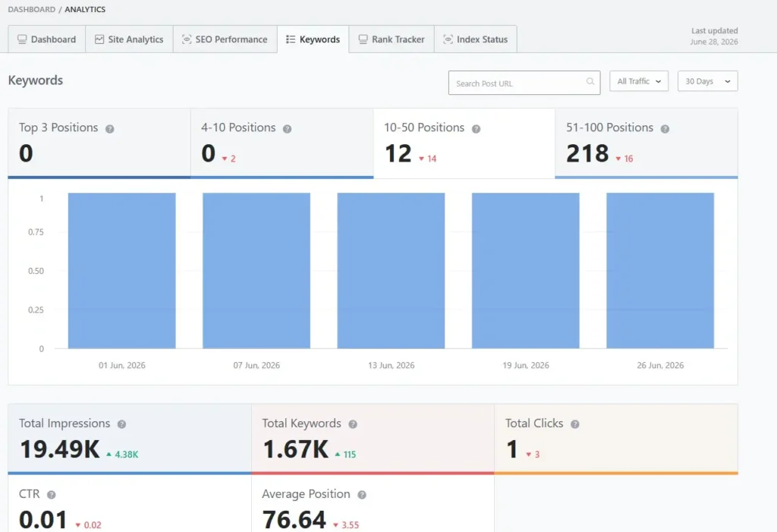Click the Site Analytics chart icon

(x=99, y=39)
